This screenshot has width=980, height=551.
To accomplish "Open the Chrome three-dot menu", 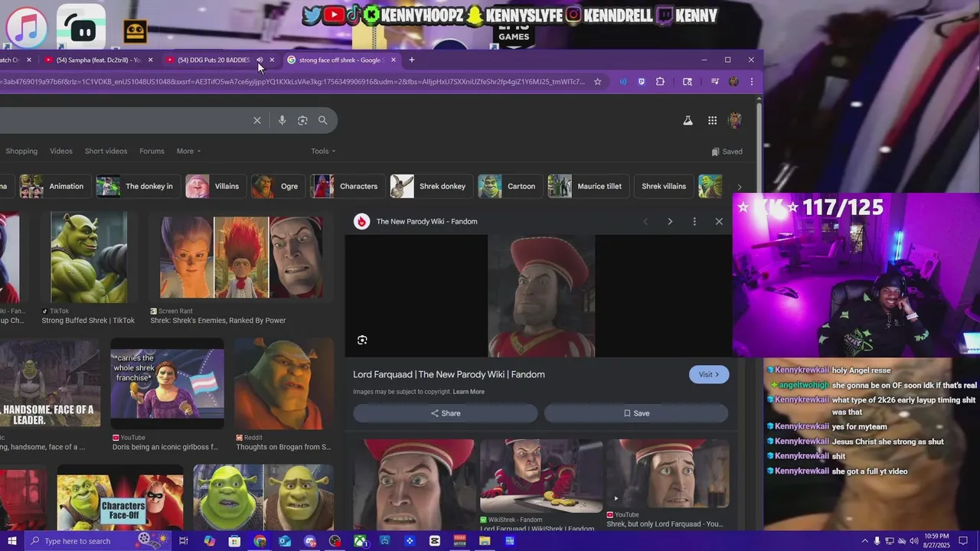I will coord(752,82).
